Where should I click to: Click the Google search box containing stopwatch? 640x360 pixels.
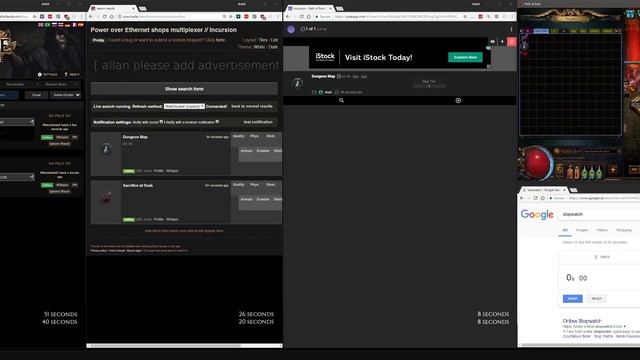click(x=599, y=214)
